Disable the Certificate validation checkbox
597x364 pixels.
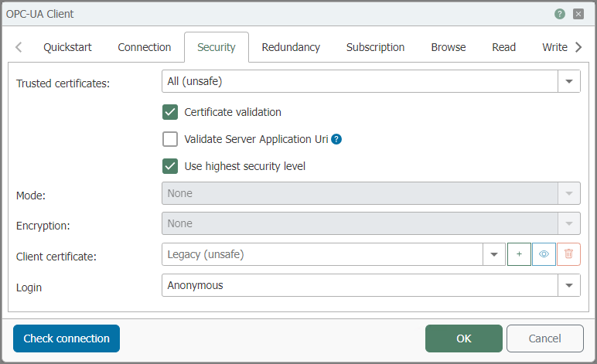pos(170,112)
